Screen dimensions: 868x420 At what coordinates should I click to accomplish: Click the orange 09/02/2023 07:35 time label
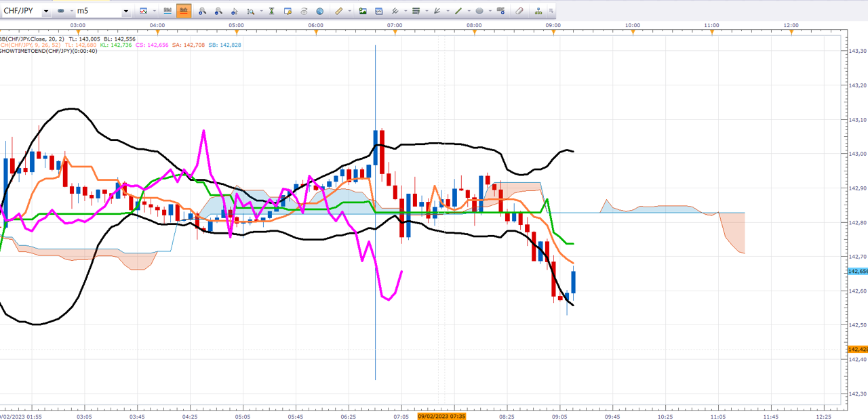click(x=442, y=416)
